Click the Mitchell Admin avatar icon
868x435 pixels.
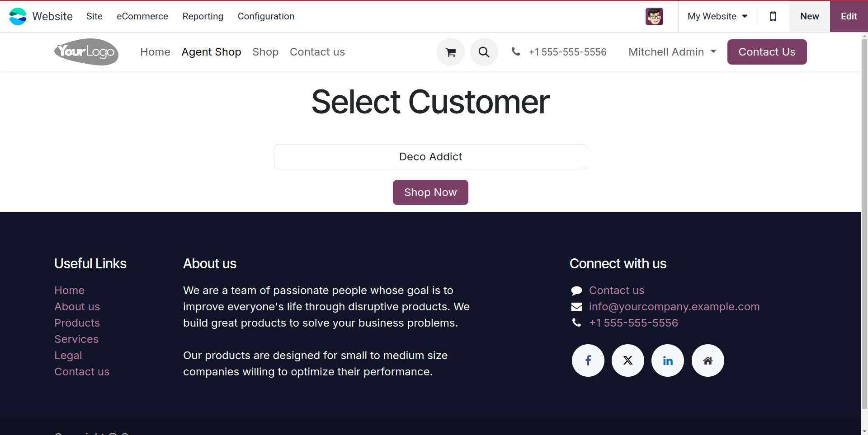coord(654,17)
